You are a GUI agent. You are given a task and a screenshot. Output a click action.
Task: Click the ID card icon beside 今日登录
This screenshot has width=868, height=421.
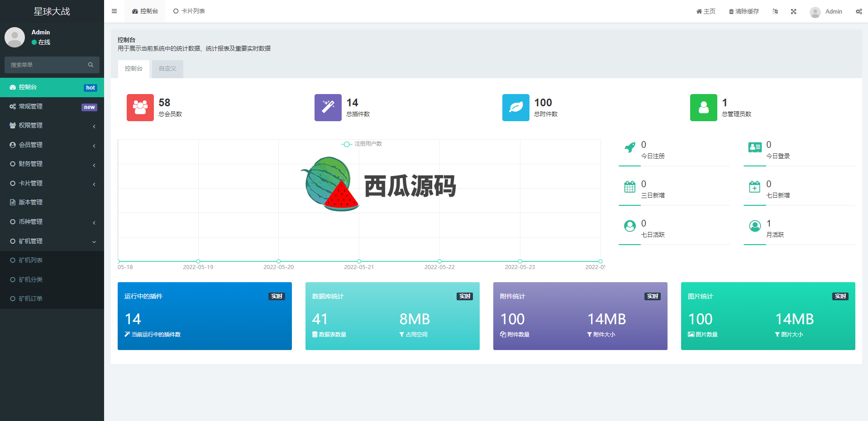tap(755, 147)
